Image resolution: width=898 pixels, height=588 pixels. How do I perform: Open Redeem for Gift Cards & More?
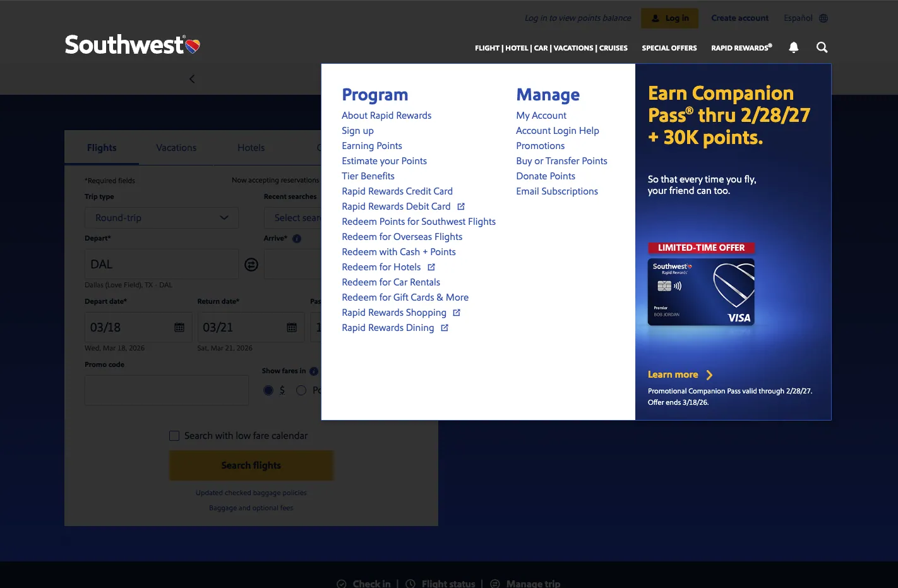click(x=405, y=297)
